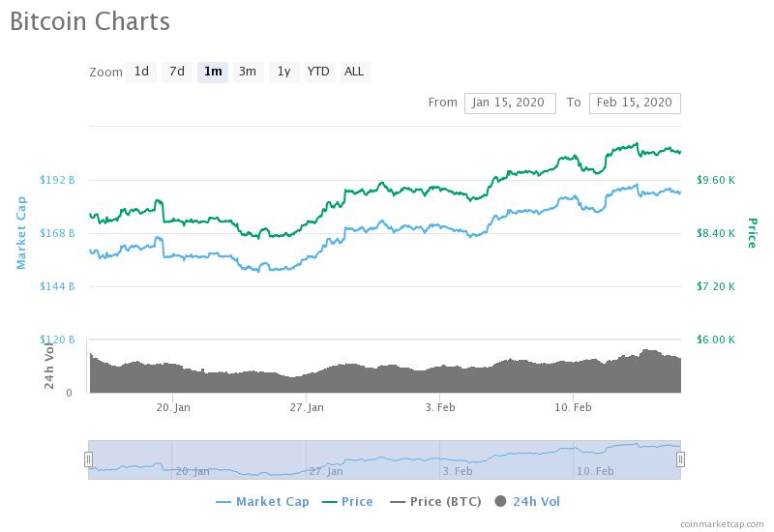
Task: Click the gray 24h volume area
Action: click(x=385, y=380)
